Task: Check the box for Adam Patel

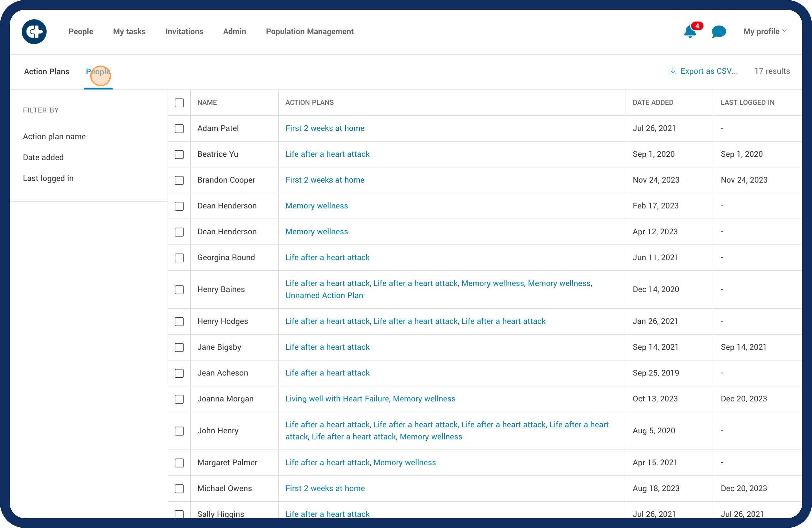Action: (x=179, y=129)
